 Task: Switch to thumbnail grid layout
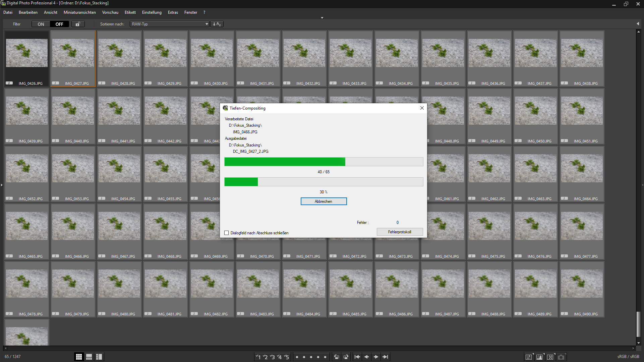click(79, 357)
